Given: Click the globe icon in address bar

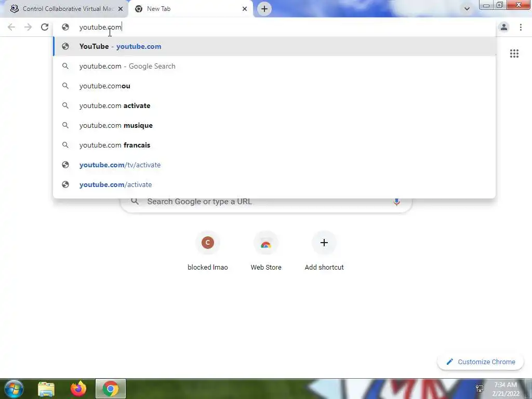Looking at the screenshot, I should coord(65,27).
